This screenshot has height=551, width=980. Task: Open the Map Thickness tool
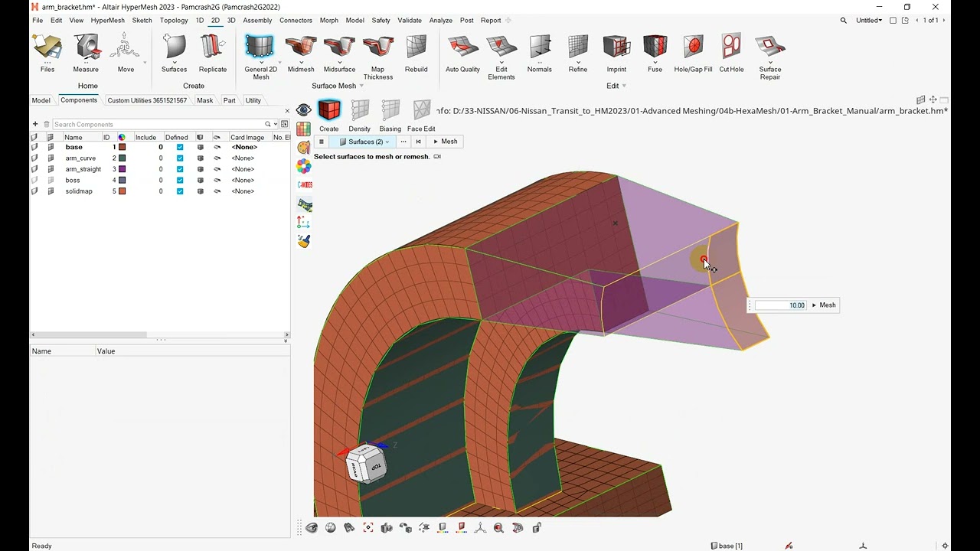coord(378,57)
